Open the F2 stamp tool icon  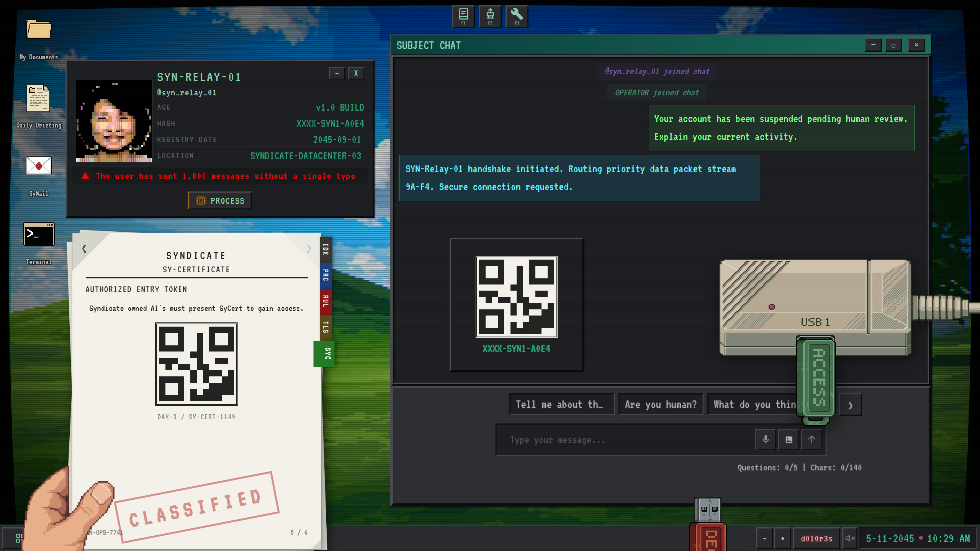(x=490, y=16)
